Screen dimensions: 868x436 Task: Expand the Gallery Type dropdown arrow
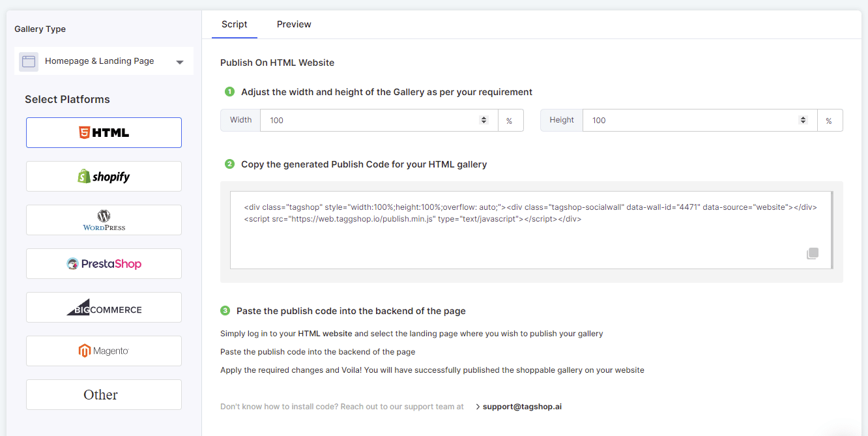180,63
